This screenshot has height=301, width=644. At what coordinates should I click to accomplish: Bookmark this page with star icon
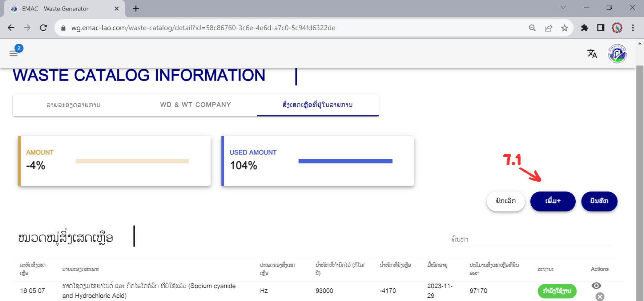(564, 28)
